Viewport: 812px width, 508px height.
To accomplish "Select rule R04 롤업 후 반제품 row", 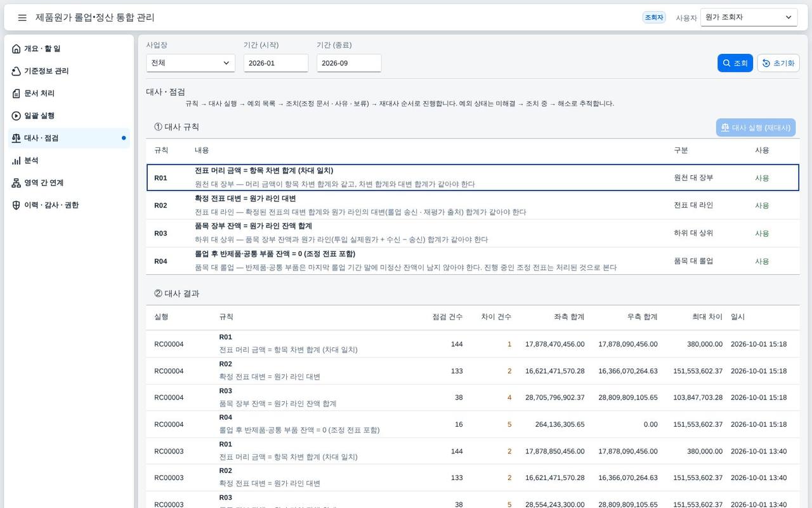I will pos(473,261).
